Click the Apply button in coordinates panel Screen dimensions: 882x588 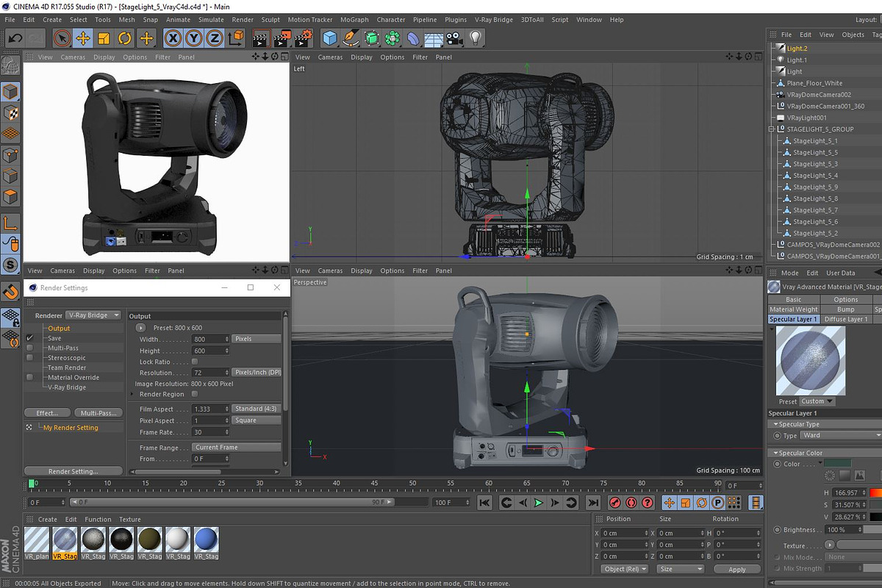[x=736, y=569]
